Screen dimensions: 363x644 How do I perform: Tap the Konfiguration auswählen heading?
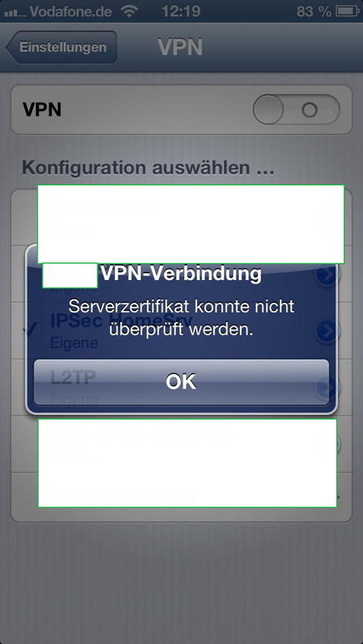148,168
